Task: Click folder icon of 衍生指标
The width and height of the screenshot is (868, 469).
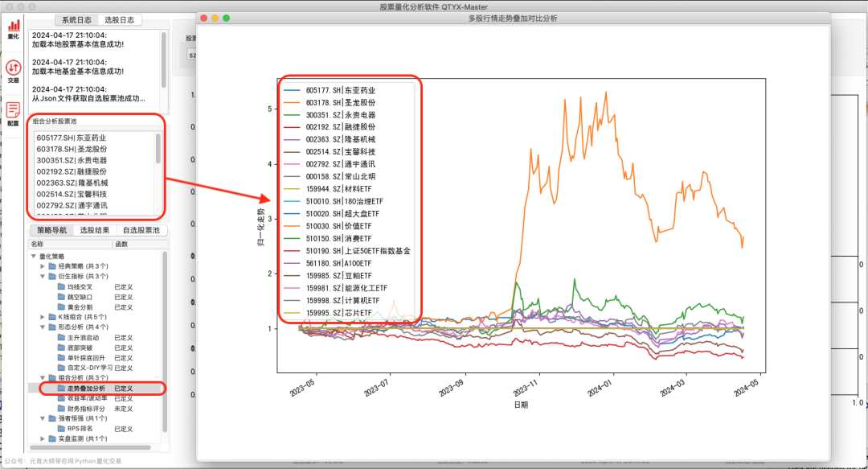Action: (52, 276)
